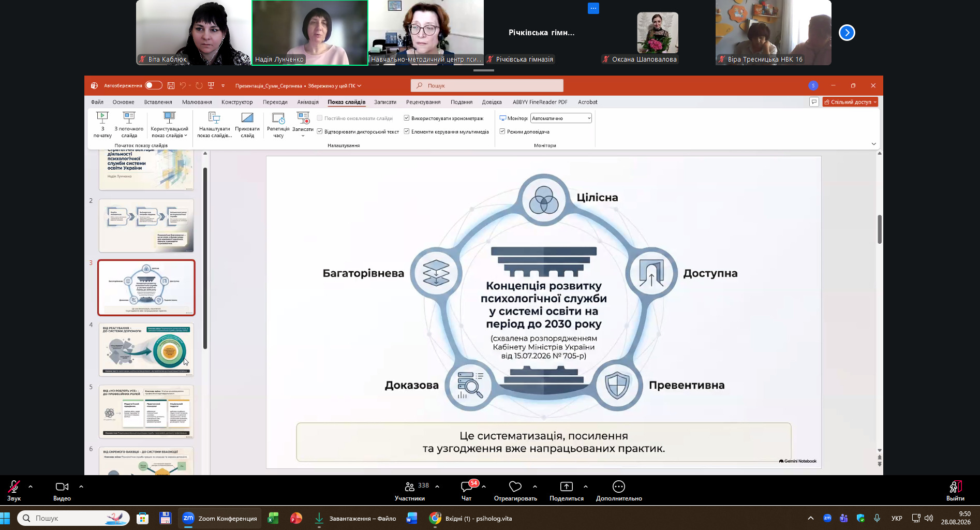Viewport: 980px width, 530px height.
Task: Expand the Record dropdown arrow
Action: (x=303, y=136)
